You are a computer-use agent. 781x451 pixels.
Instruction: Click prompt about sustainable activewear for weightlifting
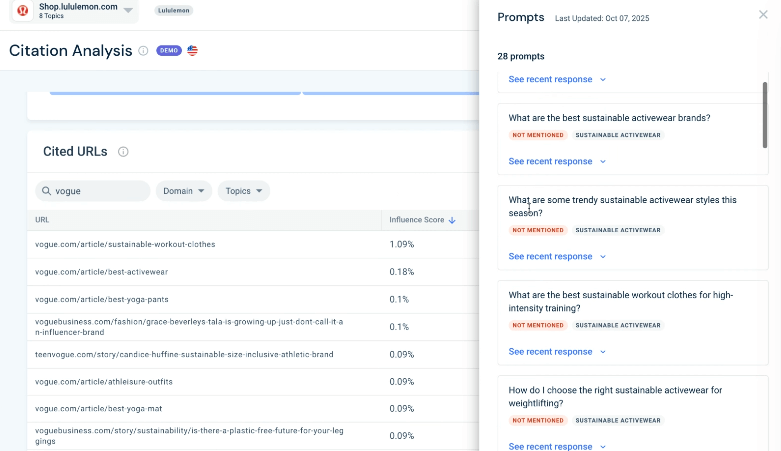point(615,397)
